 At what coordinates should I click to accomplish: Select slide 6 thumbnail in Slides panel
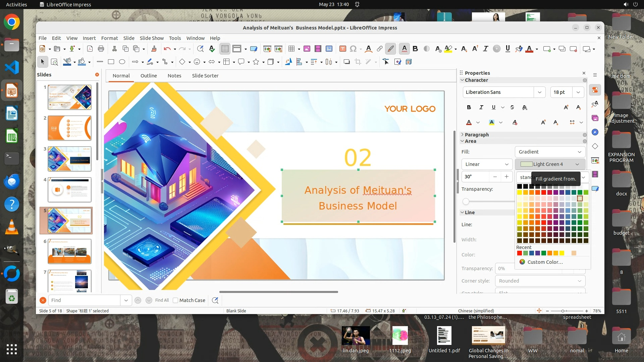69,251
